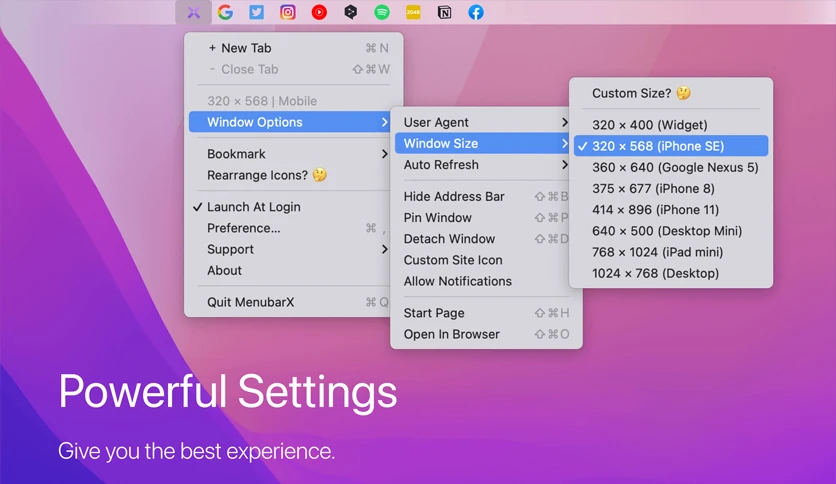Open the Google icon in the menu bar
This screenshot has height=484, width=836.
click(x=225, y=12)
